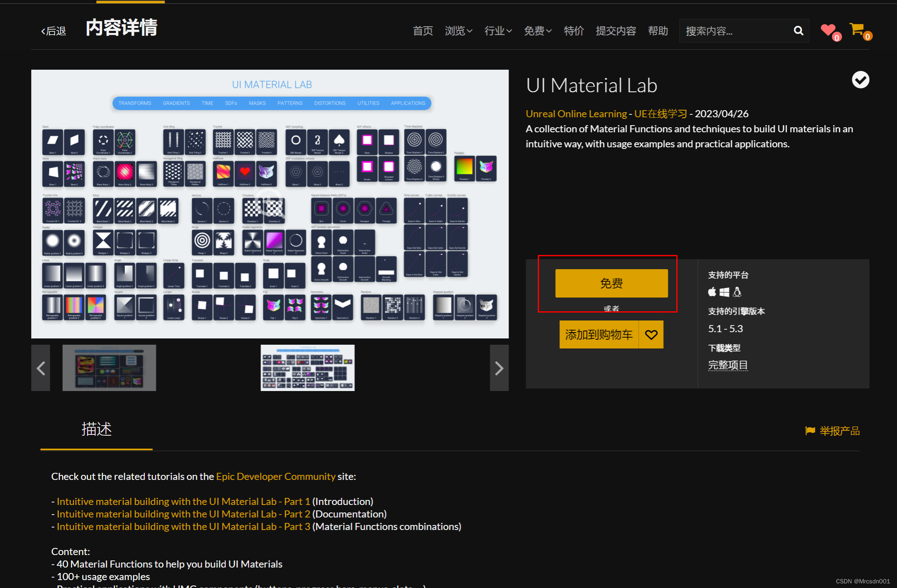Screen dimensions: 897x588
Task: Click the Linux penguin platform icon
Action: pos(737,292)
